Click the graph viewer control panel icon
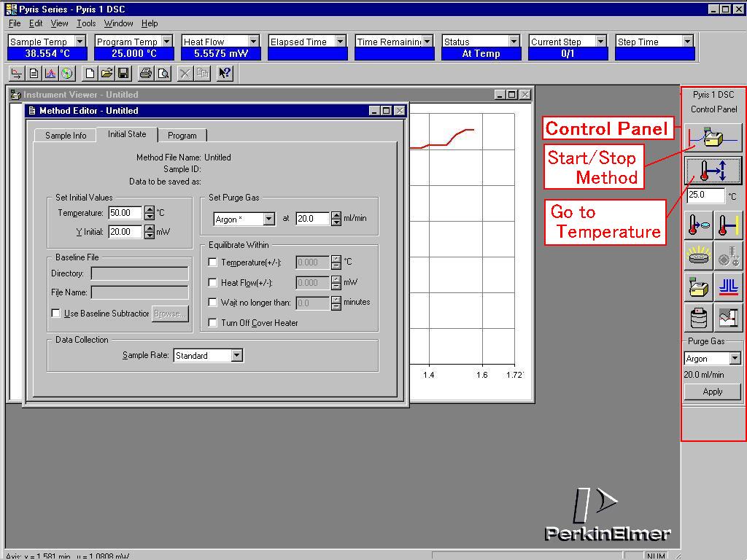Image resolution: width=747 pixels, height=560 pixels. [728, 318]
